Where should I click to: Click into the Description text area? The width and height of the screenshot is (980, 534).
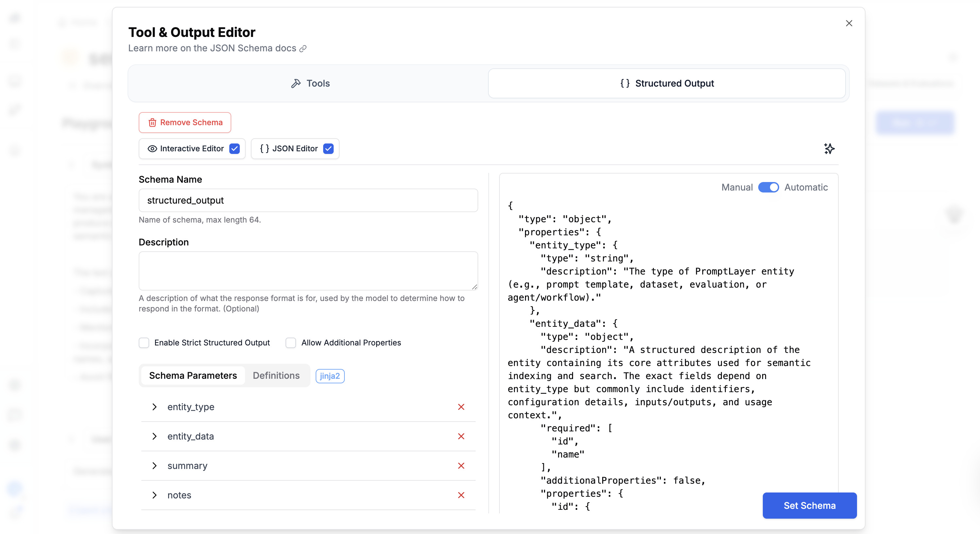point(308,271)
